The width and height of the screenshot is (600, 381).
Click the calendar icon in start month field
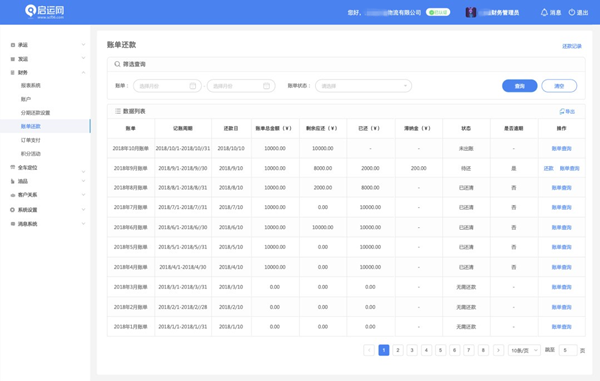coord(192,86)
